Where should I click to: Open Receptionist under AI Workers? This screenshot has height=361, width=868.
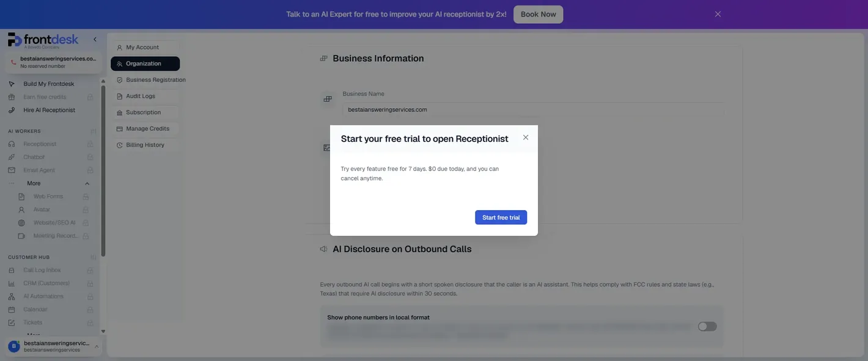click(40, 144)
